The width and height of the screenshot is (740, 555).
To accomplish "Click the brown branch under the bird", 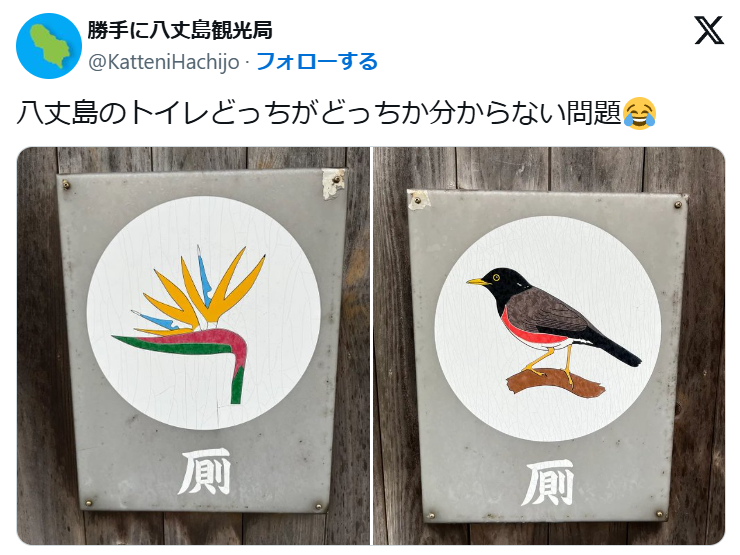I will (555, 381).
